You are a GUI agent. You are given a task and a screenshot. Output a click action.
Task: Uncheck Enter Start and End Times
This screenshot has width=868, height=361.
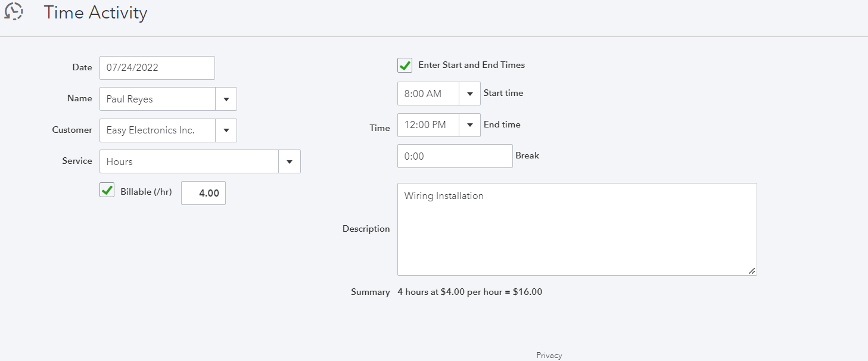pyautogui.click(x=405, y=65)
